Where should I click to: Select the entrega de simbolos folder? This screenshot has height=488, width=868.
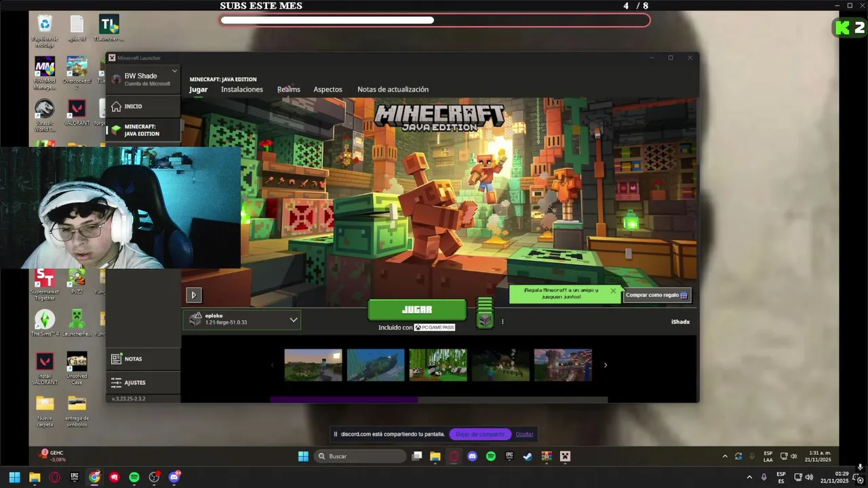coord(77,411)
